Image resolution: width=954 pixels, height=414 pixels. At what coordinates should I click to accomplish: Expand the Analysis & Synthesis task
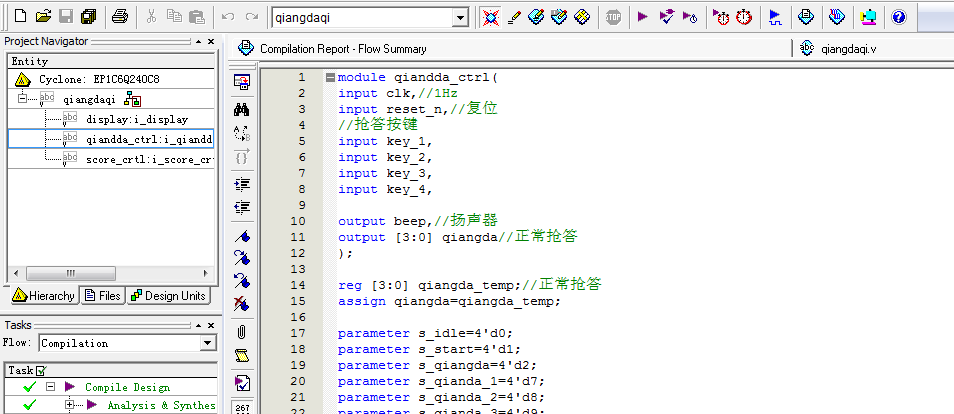click(x=70, y=405)
